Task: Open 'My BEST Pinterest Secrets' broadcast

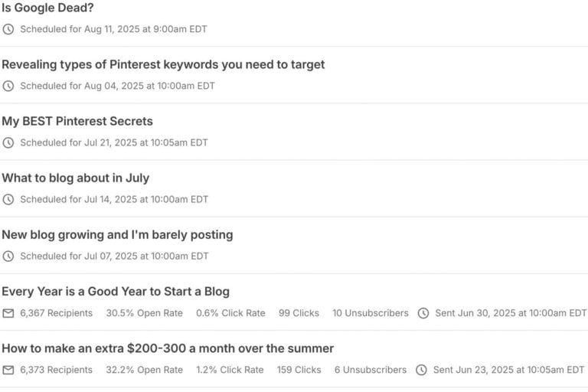Action: tap(77, 121)
